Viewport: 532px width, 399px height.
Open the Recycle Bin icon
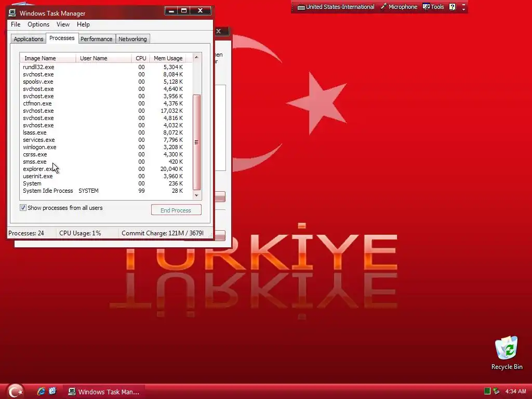point(507,353)
